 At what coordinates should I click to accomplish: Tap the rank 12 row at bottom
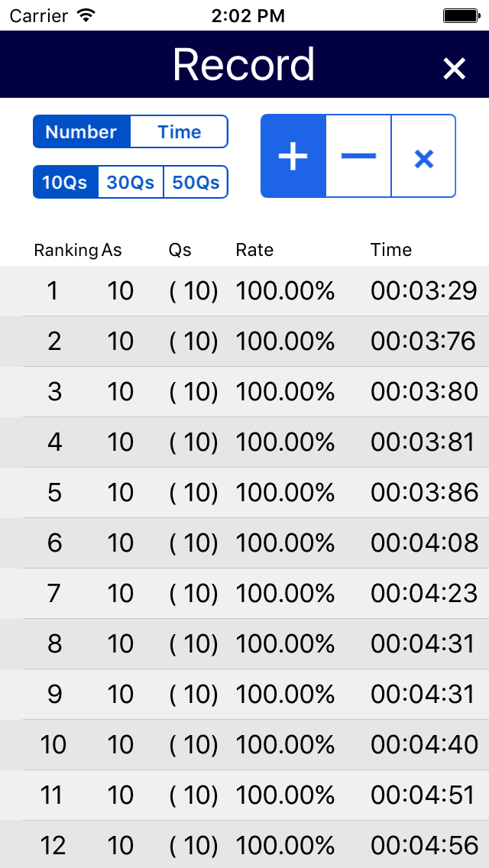tap(244, 845)
